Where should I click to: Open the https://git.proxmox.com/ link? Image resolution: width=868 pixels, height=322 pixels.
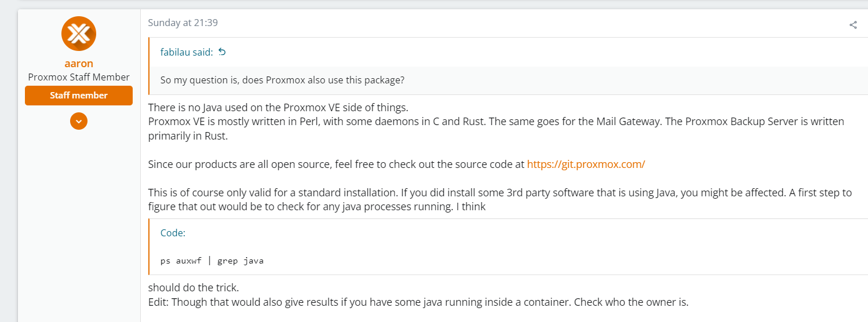point(586,164)
